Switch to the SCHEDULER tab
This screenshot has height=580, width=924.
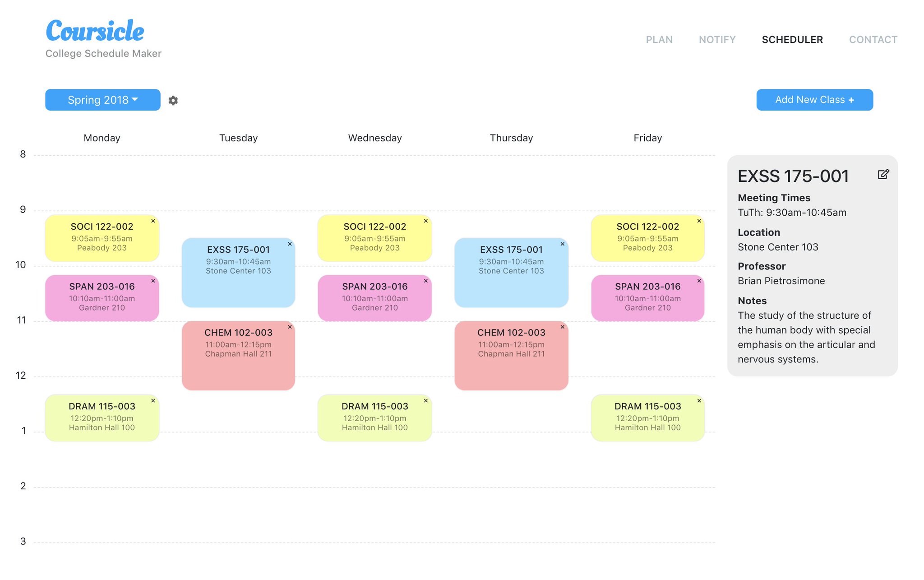792,40
